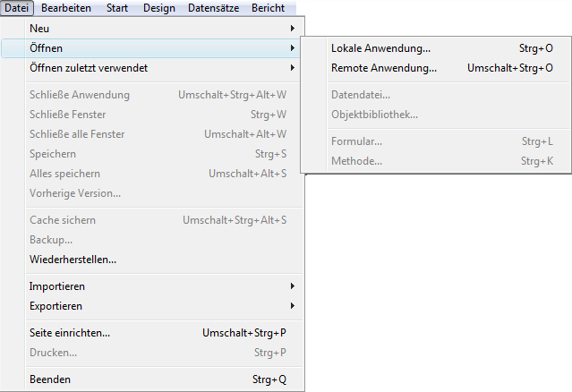Open the Bericht menu

268,8
